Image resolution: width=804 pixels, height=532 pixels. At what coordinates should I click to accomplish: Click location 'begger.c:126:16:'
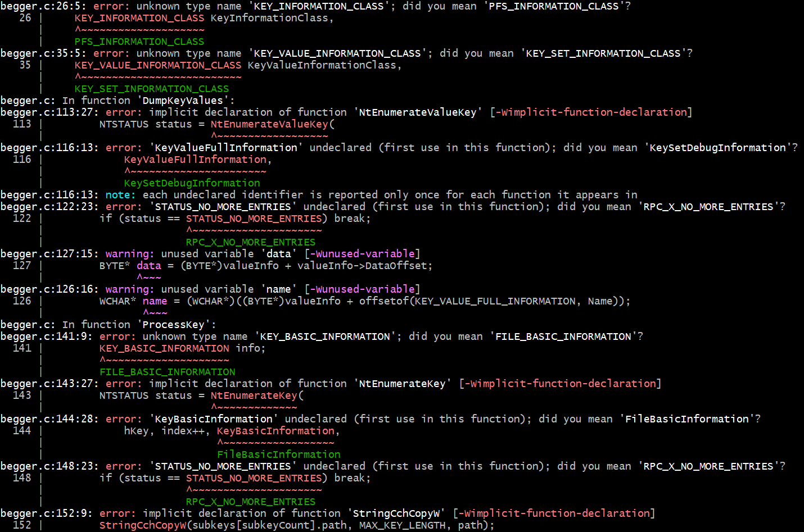click(50, 289)
